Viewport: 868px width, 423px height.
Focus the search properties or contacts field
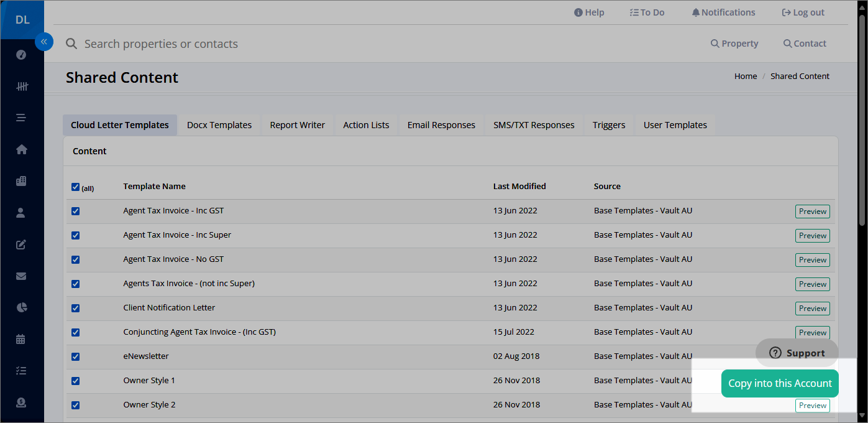tap(373, 44)
